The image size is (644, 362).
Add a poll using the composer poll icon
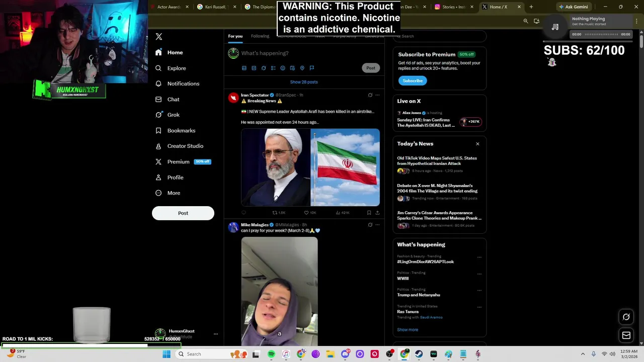273,68
